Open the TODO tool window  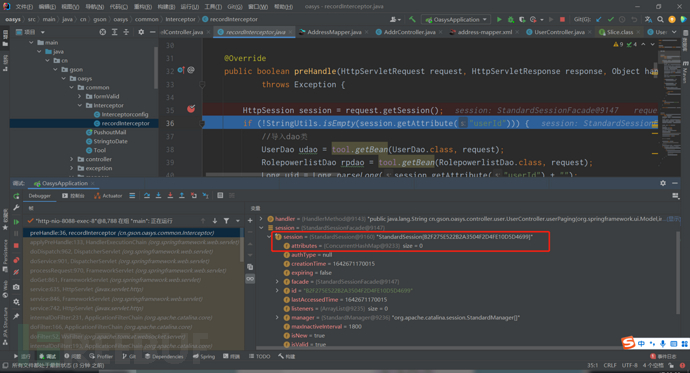coord(260,356)
